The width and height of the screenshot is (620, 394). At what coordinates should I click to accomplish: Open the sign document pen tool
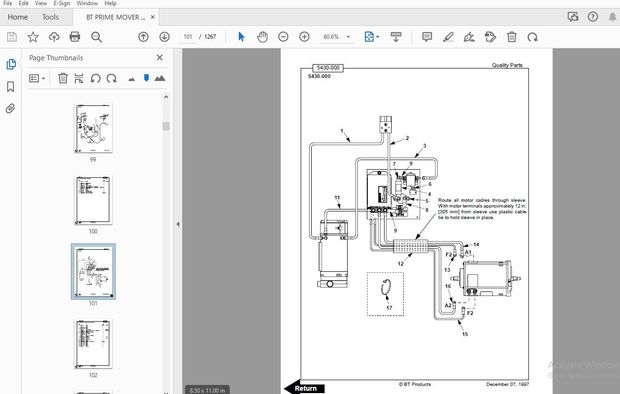[x=469, y=37]
